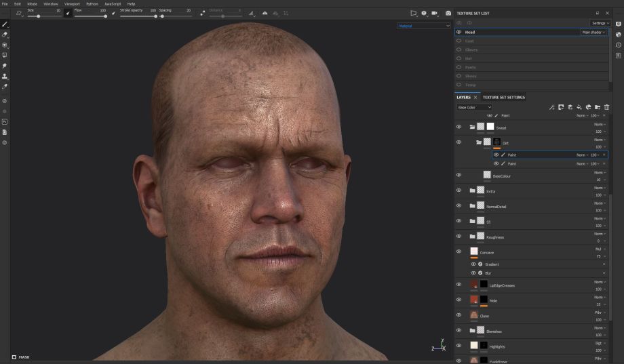Hide the Sweat folder layer

(459, 127)
